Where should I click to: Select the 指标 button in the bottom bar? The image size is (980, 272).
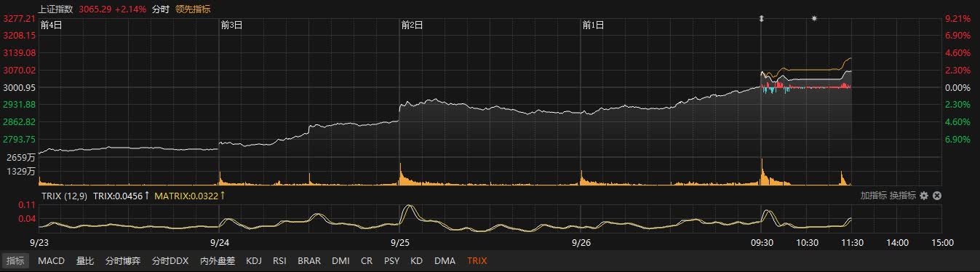(15, 260)
